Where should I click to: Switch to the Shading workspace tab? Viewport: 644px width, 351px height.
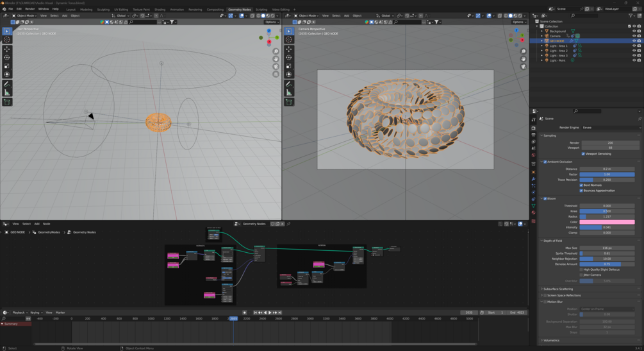coord(160,10)
